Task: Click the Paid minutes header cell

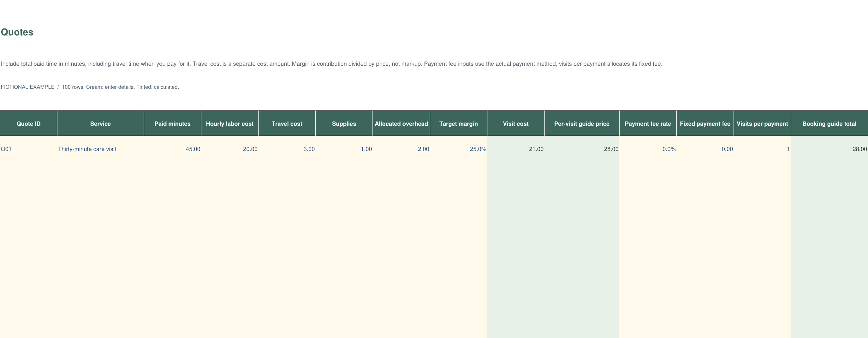Action: coord(173,124)
